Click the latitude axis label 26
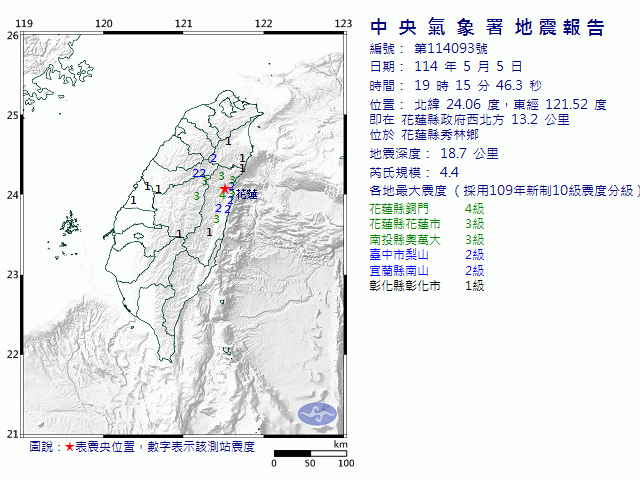This screenshot has width=640, height=480. pyautogui.click(x=13, y=36)
